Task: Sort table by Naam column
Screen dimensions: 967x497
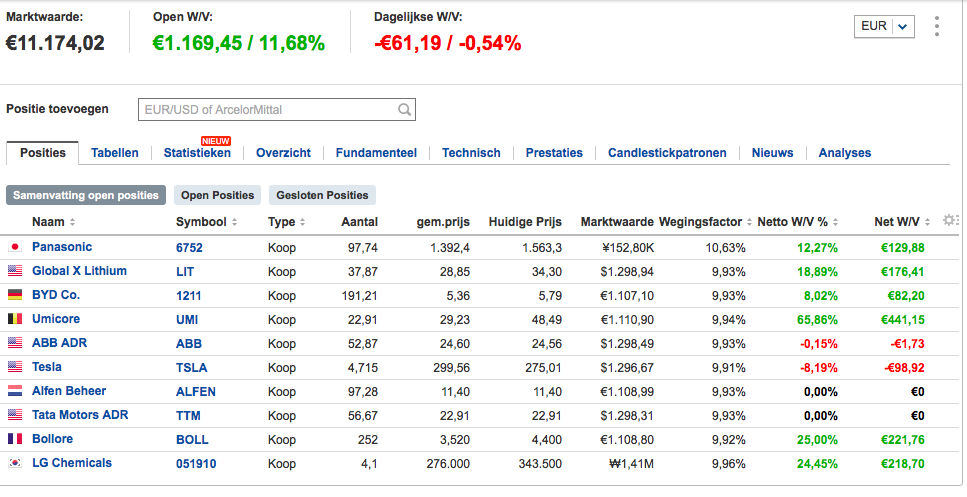Action: (x=54, y=222)
